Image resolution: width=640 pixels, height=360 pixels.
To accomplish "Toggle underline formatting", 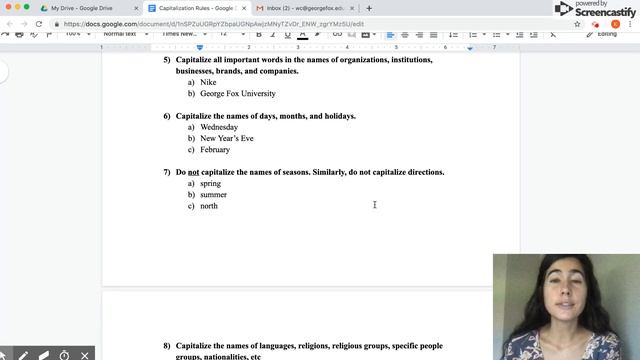I will coord(287,35).
